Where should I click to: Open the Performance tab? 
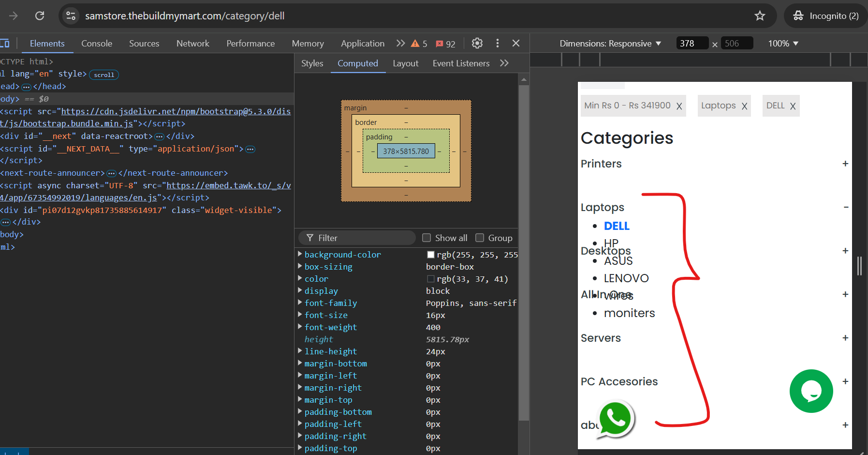coord(250,44)
